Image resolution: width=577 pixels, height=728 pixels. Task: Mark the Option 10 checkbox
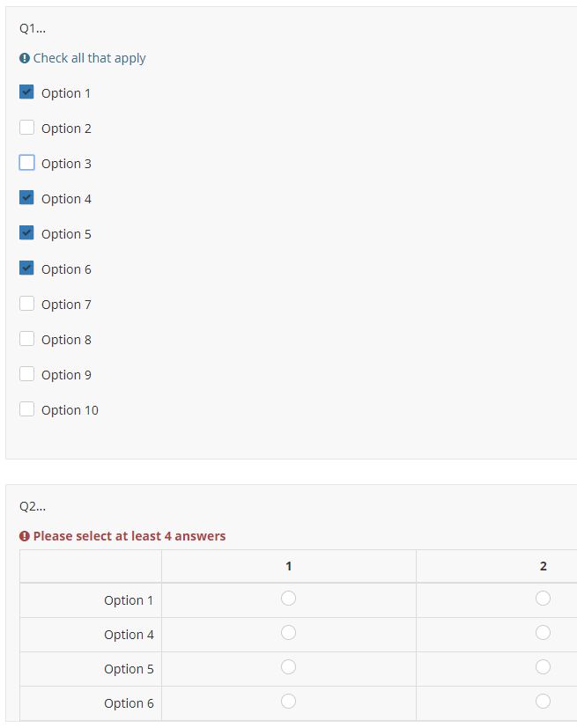[x=26, y=409]
